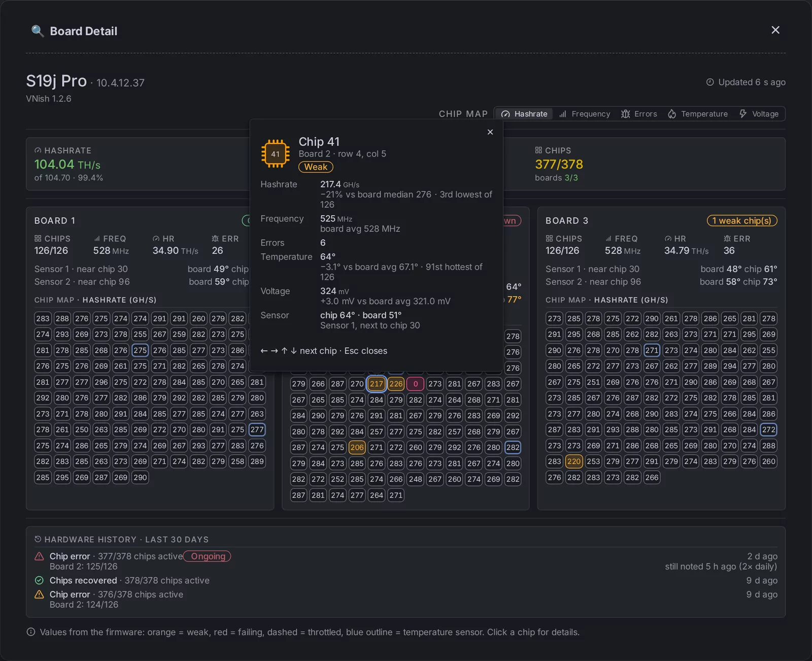Switch chip map to Errors view
The width and height of the screenshot is (812, 661).
[x=639, y=114]
